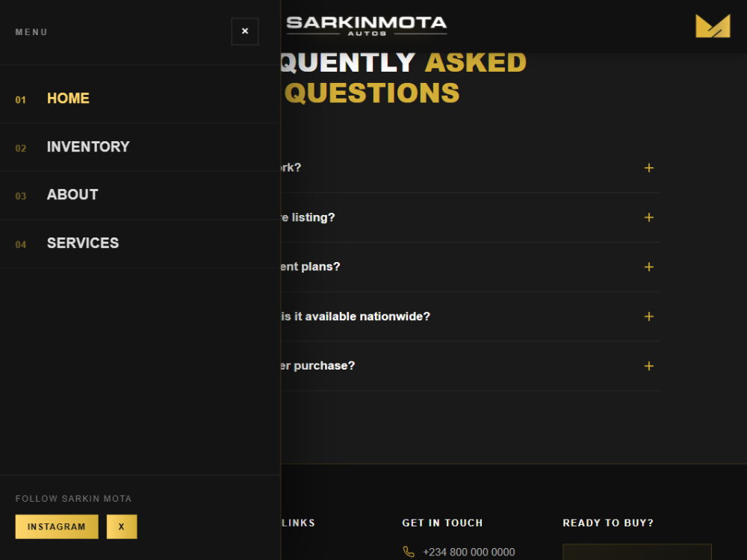Click the field under Ready To Buy

637,552
